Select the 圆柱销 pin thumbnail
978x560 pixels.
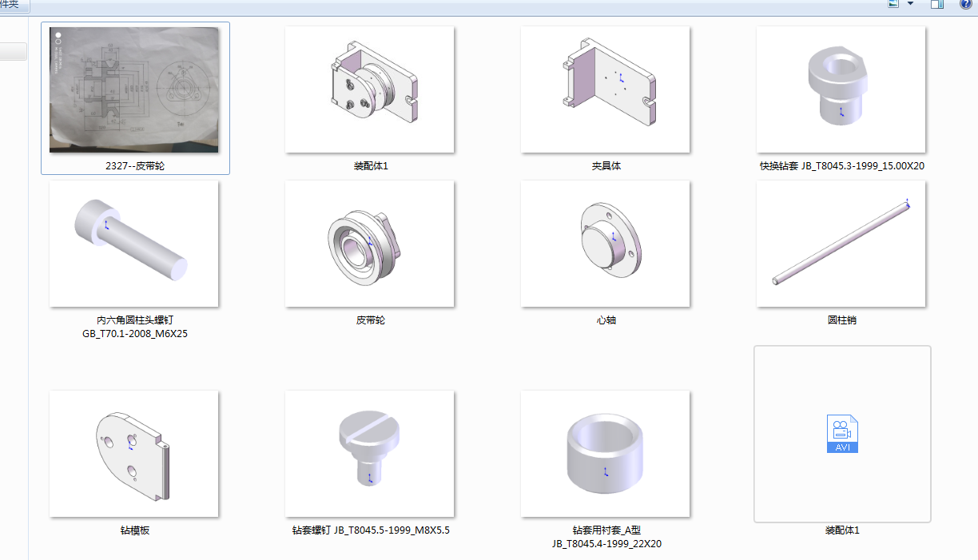pos(841,244)
